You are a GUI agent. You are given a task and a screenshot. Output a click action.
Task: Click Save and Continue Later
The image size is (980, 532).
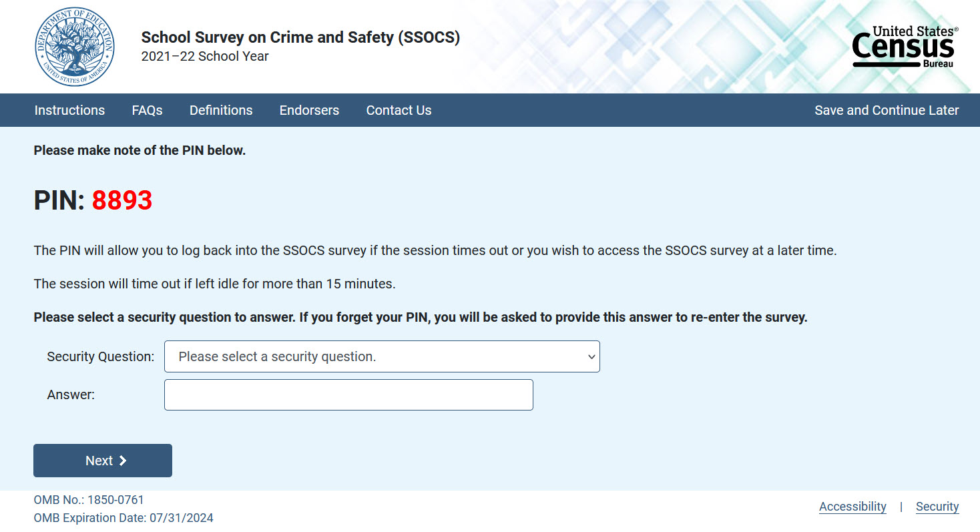pos(887,110)
